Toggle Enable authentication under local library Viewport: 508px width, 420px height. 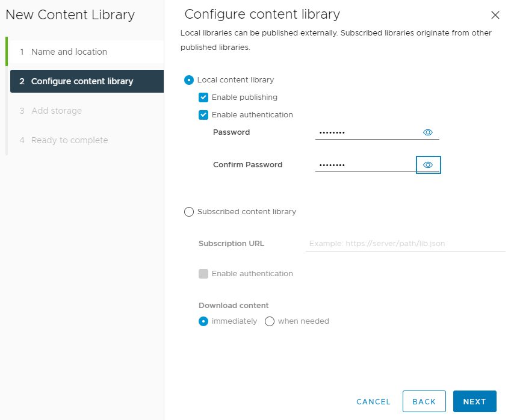(x=203, y=115)
